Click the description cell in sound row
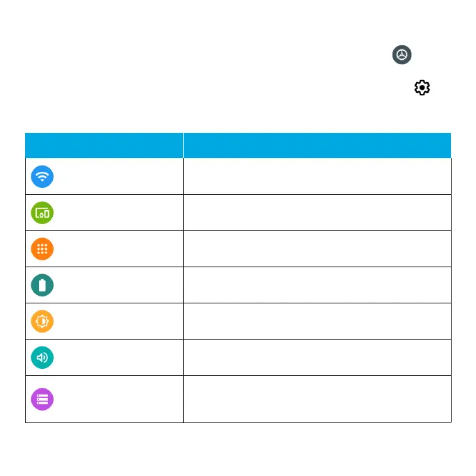 click(317, 357)
